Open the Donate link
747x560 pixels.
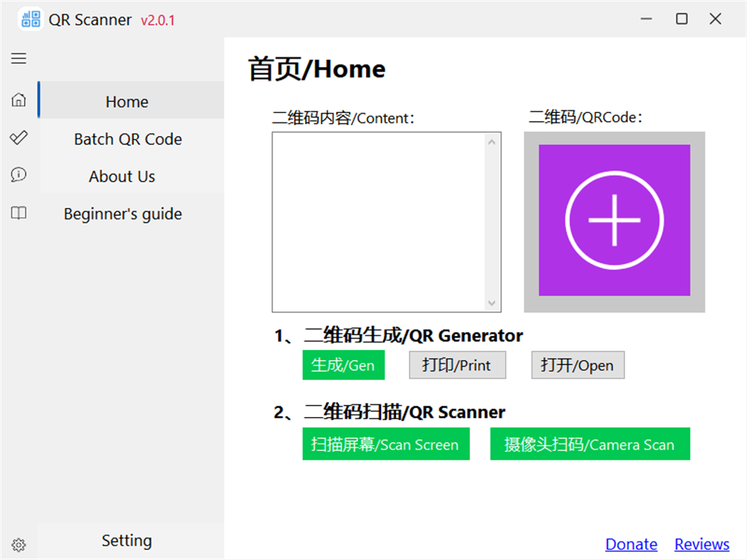[x=631, y=544]
